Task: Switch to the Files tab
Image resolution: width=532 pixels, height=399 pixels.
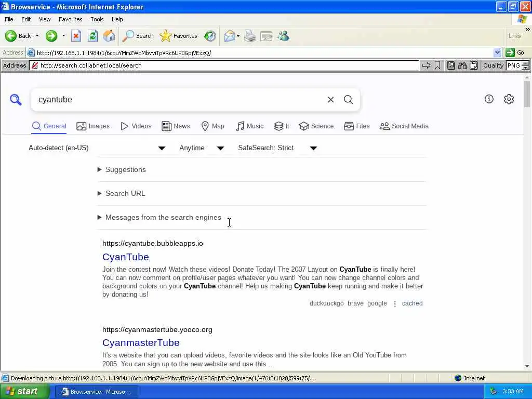Action: (x=356, y=126)
